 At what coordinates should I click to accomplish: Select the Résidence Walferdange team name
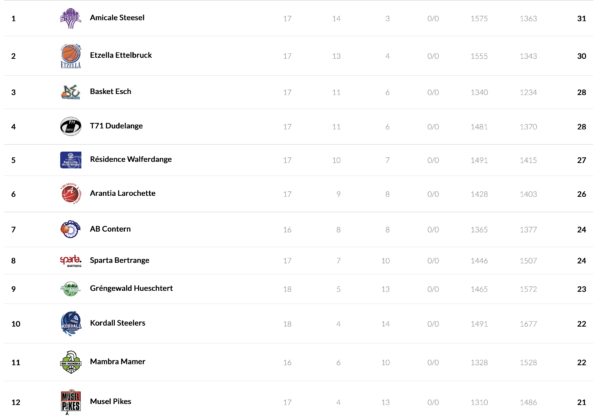(x=127, y=159)
